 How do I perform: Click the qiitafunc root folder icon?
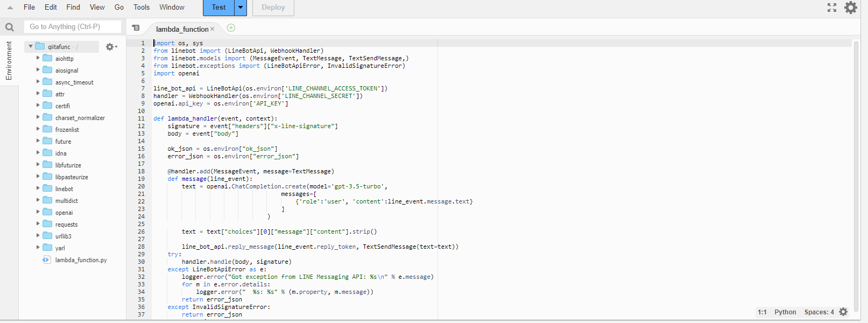[x=40, y=47]
